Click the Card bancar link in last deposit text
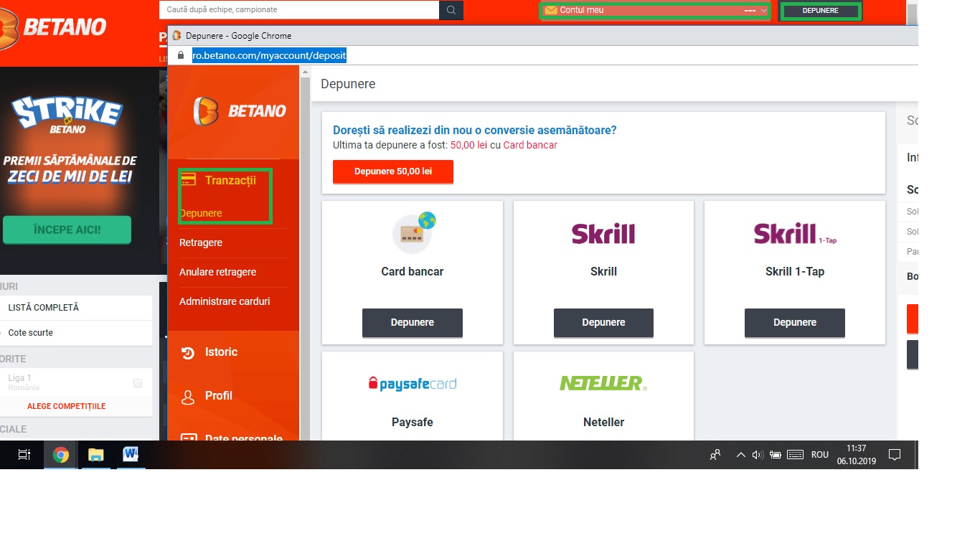This screenshot has height=551, width=980. [530, 145]
